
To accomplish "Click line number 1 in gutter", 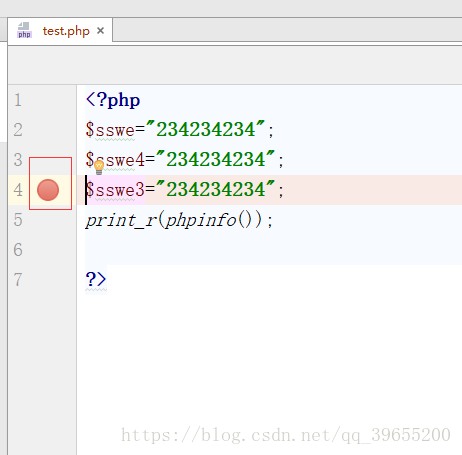I will tap(18, 100).
